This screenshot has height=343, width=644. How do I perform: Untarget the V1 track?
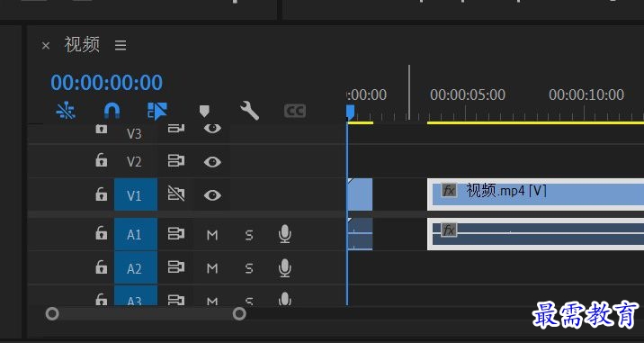pos(136,195)
